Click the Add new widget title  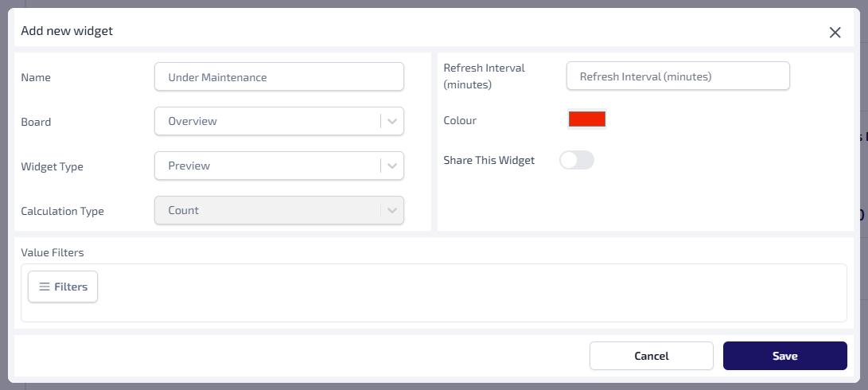(67, 31)
